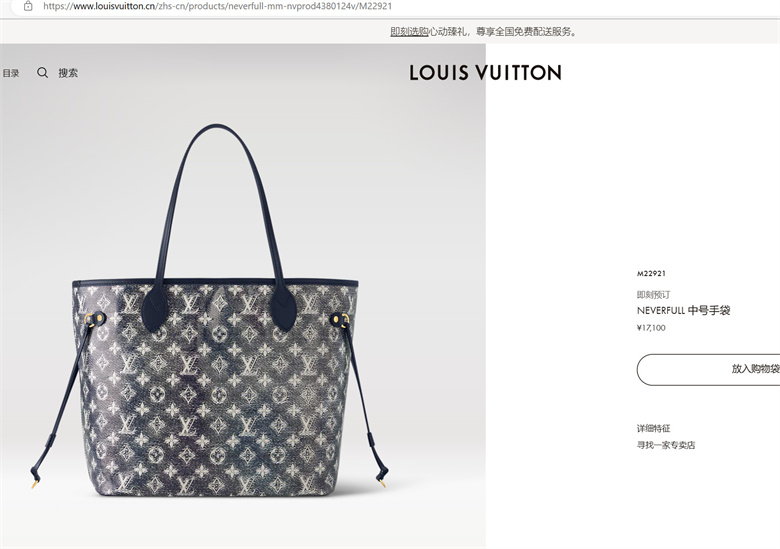Screen dimensions: 780x549
Task: Click the 放入购物袋 add-to-bag button
Action: tap(708, 369)
